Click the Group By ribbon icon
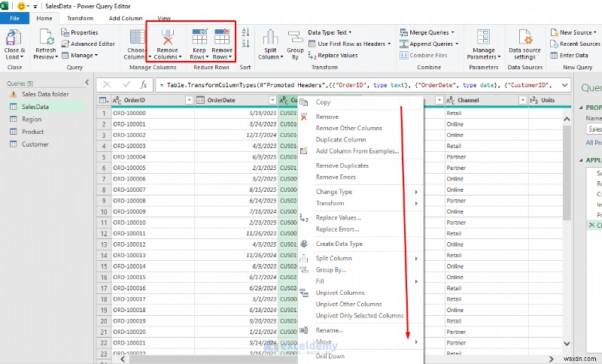The height and width of the screenshot is (364, 602). click(295, 37)
